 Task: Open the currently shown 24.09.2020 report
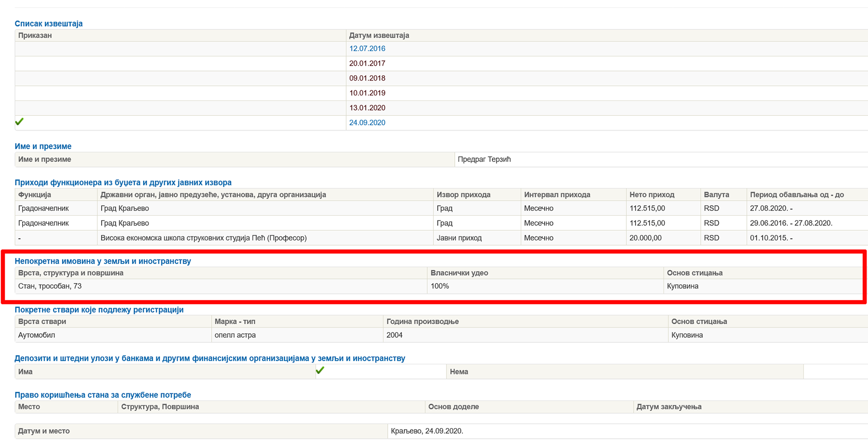pos(367,123)
